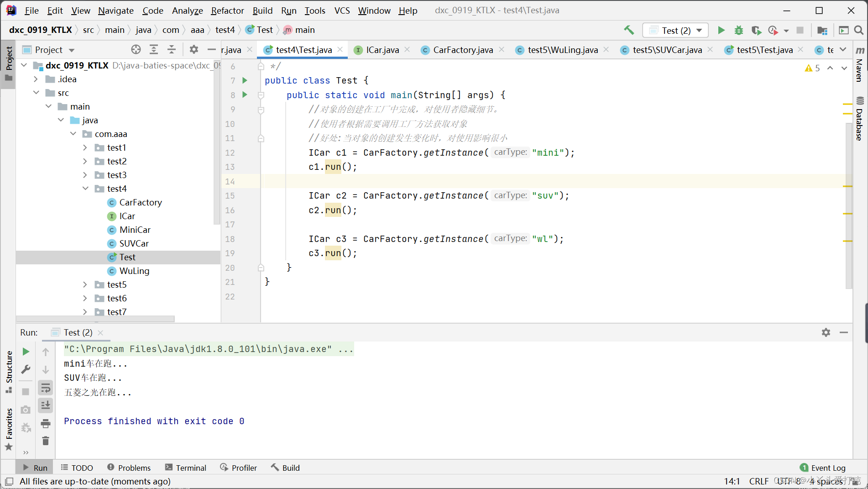Switch to the test5\WuLing.java tab
The image size is (868, 489).
coord(563,50)
